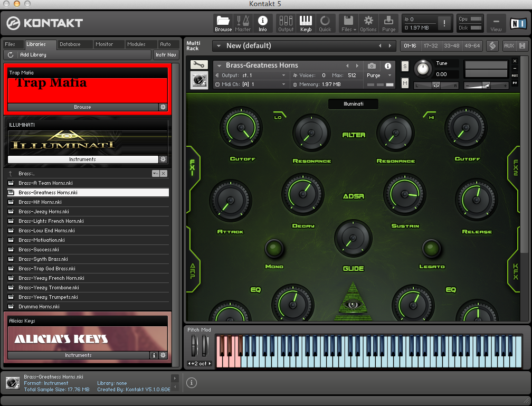Switch to multi rack page 33-48
Image resolution: width=532 pixels, height=406 pixels.
coord(452,45)
